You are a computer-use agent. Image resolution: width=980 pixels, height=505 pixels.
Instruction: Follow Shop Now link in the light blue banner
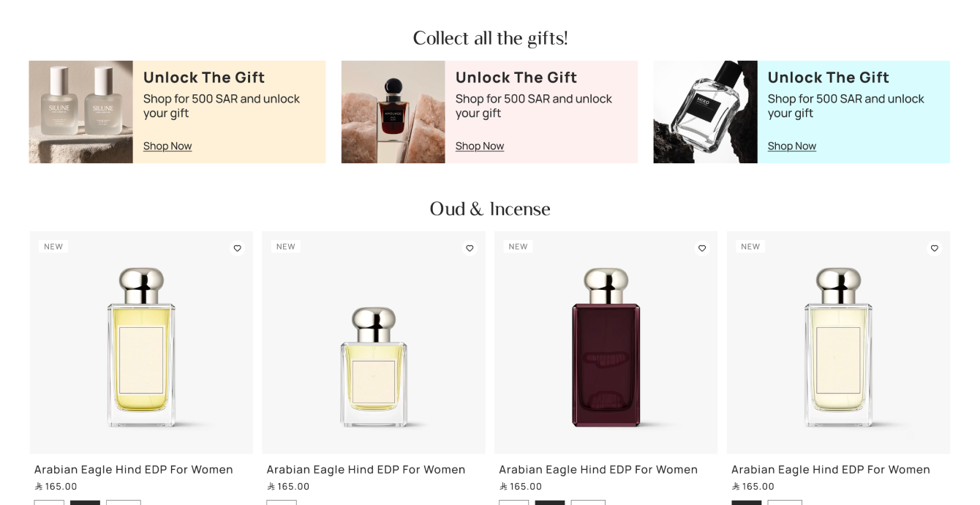(792, 146)
